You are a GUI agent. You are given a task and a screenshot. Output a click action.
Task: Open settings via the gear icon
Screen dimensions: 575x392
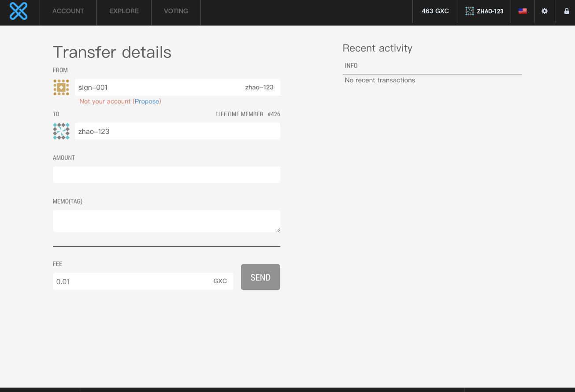click(x=545, y=11)
